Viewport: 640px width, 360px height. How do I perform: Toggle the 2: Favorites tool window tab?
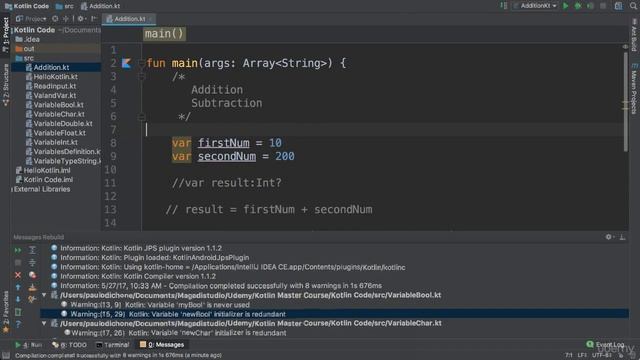[x=5, y=312]
